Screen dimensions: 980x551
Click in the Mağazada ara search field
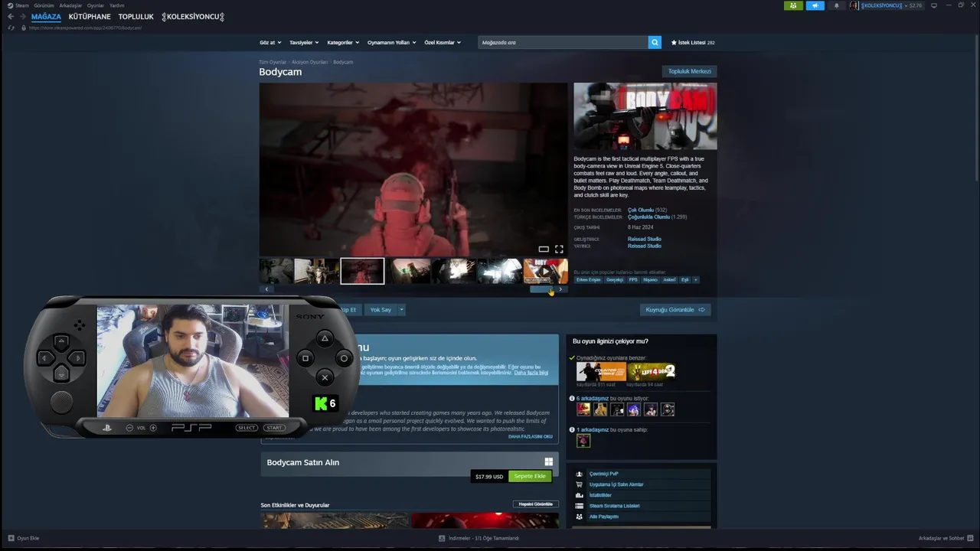click(x=563, y=42)
